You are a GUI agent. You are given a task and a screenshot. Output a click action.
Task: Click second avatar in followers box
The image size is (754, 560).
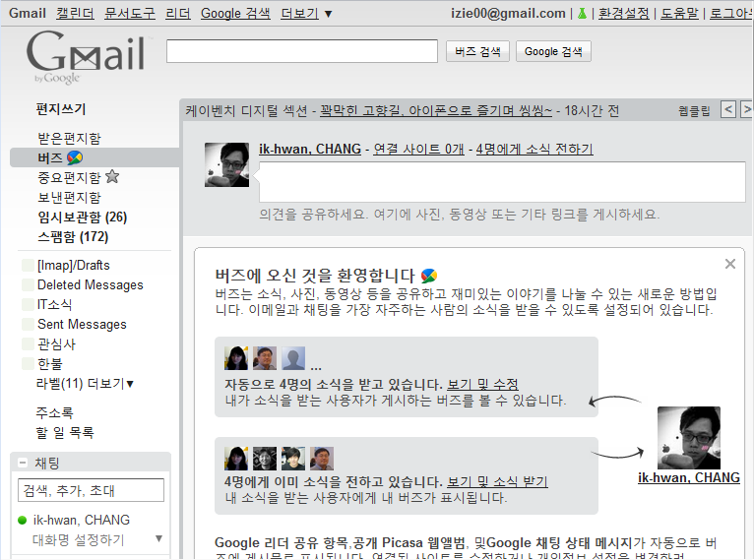tap(265, 459)
